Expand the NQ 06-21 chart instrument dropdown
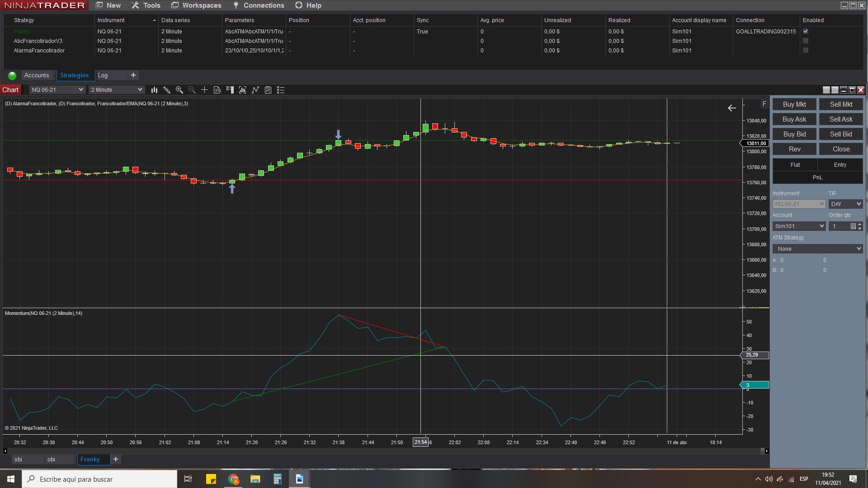 [x=57, y=90]
